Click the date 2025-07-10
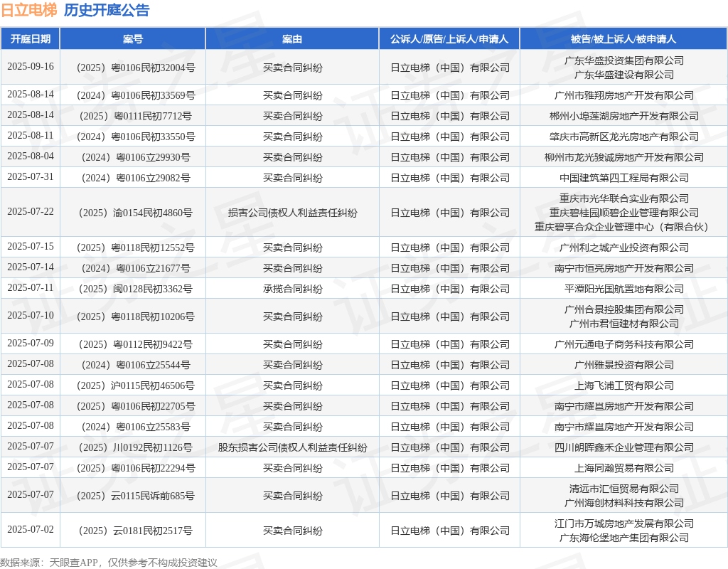Viewport: 728px width, 569px height. click(30, 315)
